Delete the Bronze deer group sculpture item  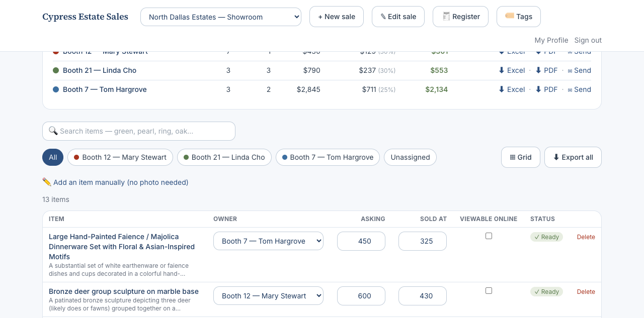(x=586, y=292)
